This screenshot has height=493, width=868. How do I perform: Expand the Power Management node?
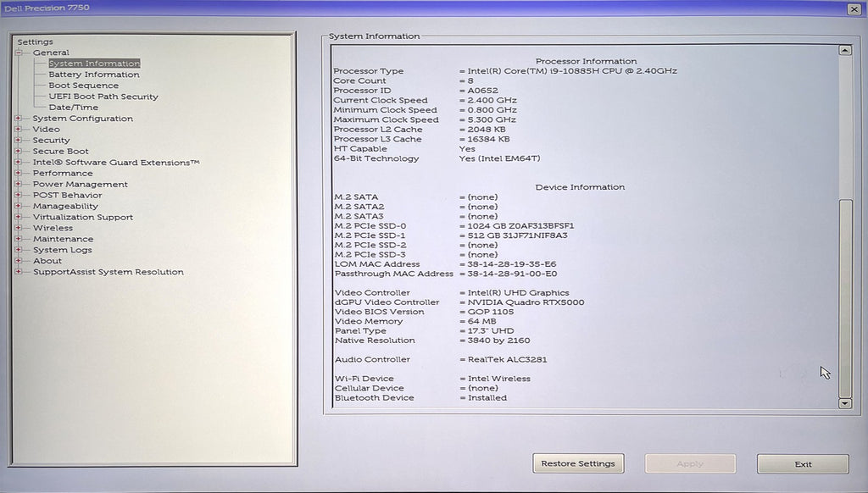click(19, 185)
